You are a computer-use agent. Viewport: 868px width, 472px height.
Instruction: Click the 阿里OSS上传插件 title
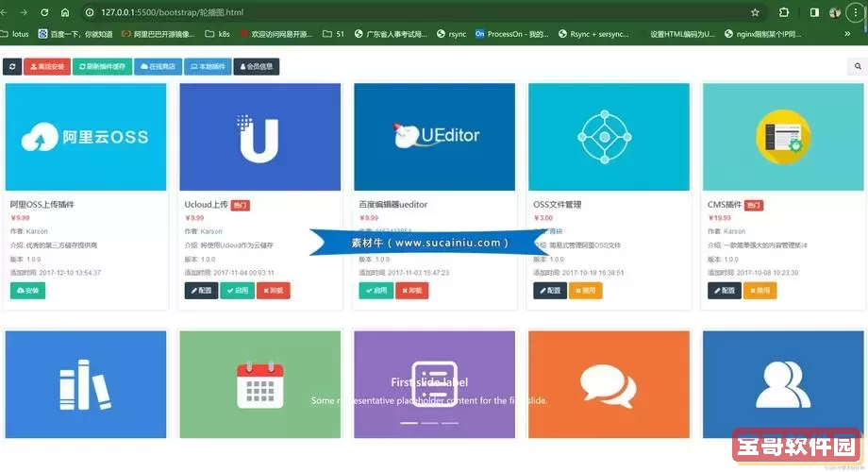click(42, 205)
